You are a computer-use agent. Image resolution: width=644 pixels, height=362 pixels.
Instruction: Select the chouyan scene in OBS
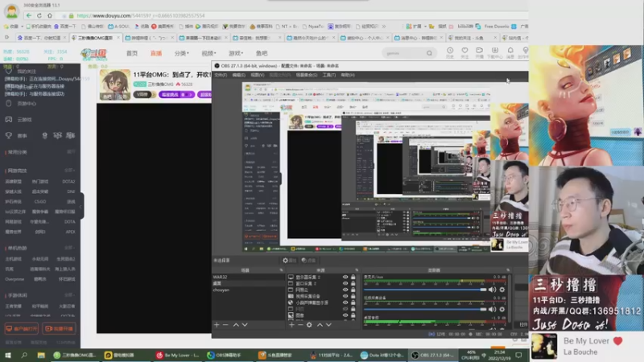pyautogui.click(x=248, y=290)
